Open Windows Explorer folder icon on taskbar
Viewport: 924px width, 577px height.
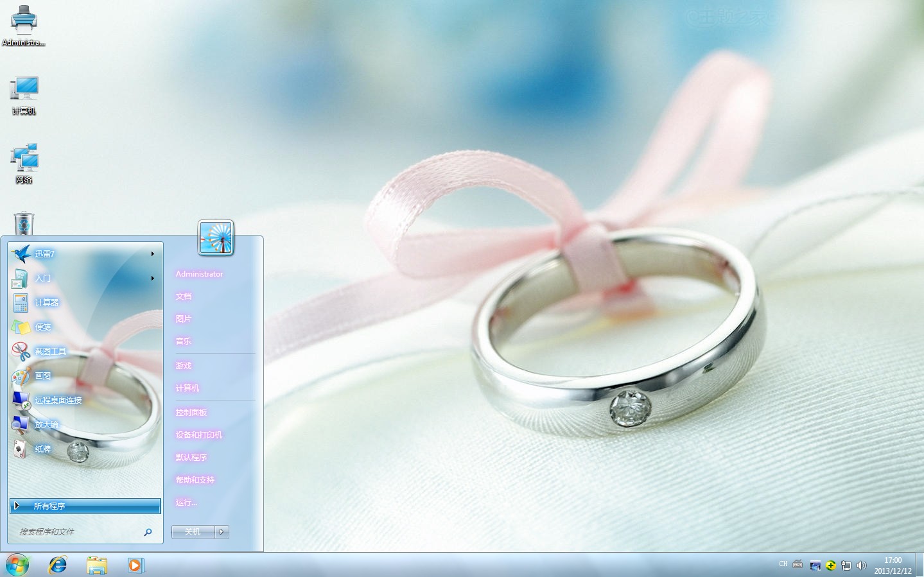(97, 565)
